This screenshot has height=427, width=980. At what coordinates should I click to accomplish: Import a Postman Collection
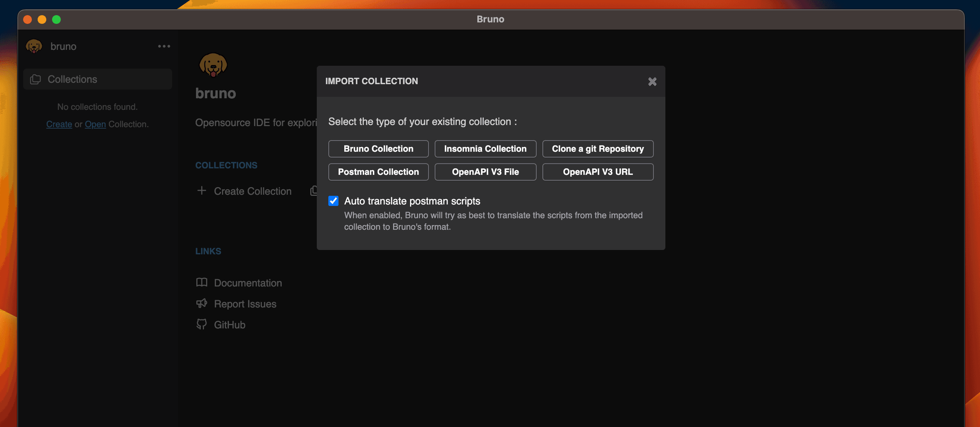[x=378, y=172]
